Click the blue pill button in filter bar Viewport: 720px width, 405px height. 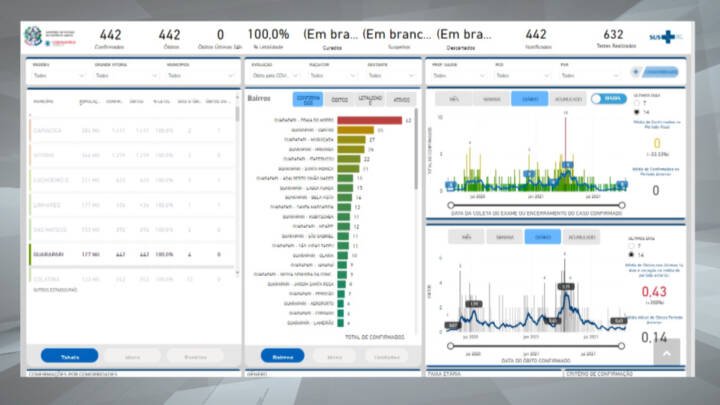click(660, 72)
